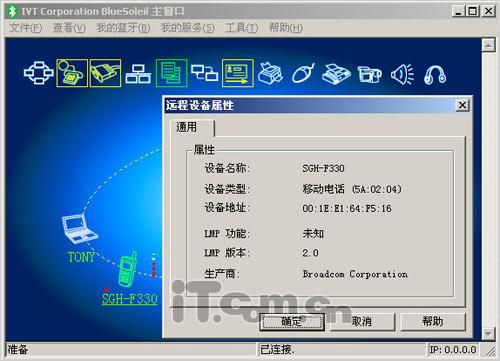Select the Headset service icon

point(435,74)
